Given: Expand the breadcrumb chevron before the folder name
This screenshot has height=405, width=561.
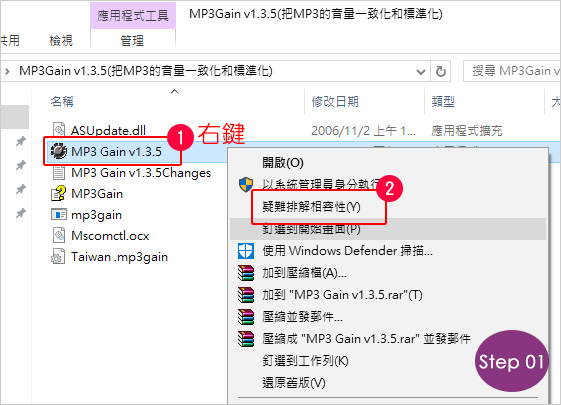Looking at the screenshot, I should point(8,71).
